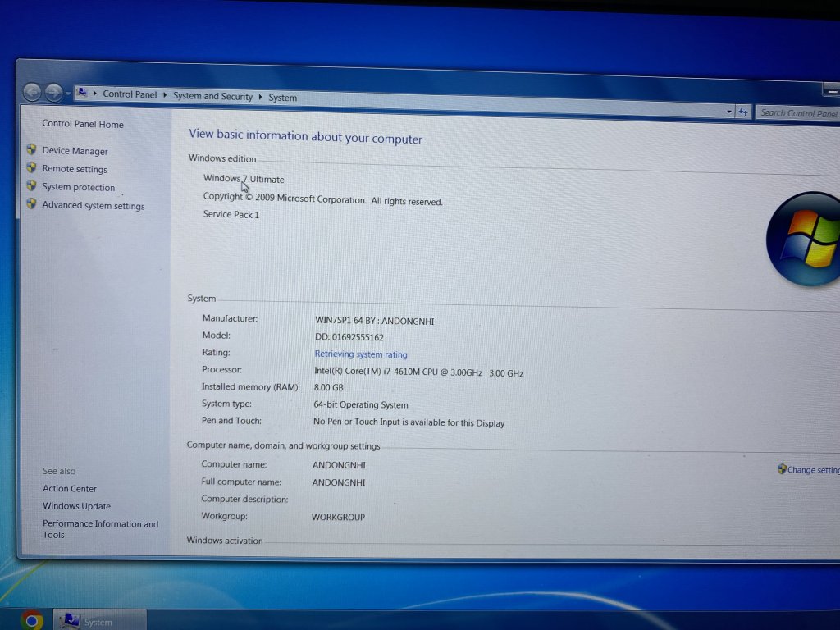This screenshot has width=840, height=630.
Task: Click model value DD: 01692555162
Action: click(349, 337)
